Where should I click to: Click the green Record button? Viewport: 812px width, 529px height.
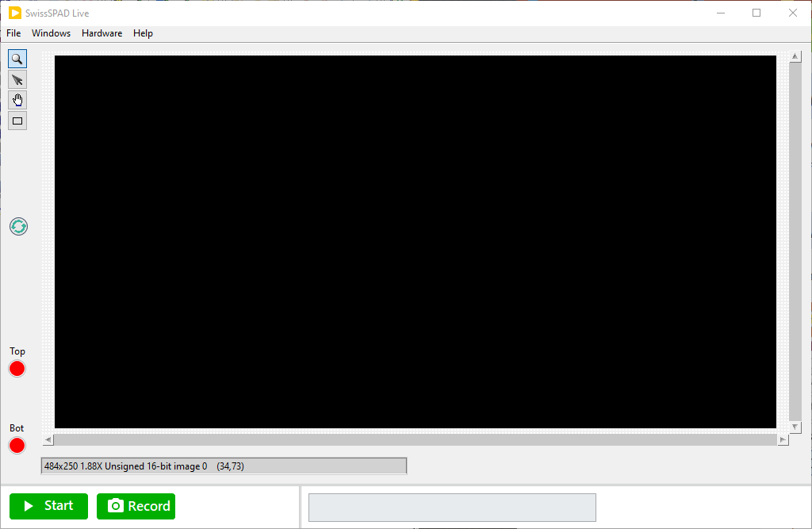coord(136,506)
